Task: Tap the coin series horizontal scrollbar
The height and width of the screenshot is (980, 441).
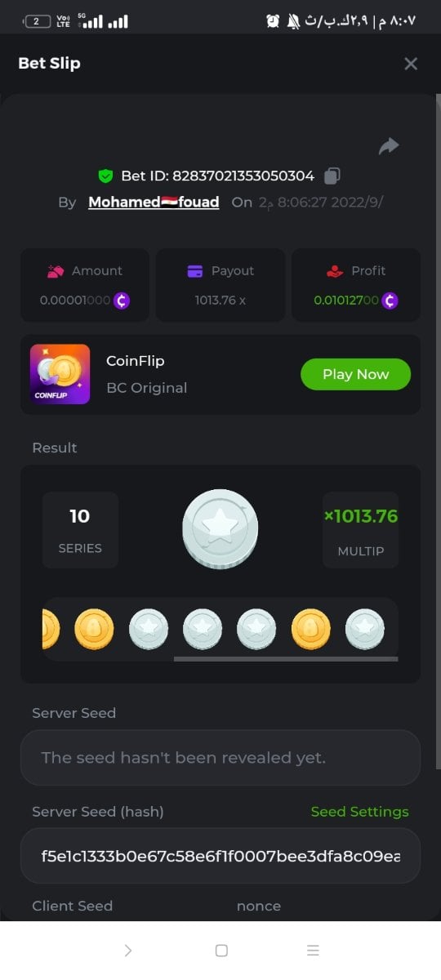Action: [286, 658]
